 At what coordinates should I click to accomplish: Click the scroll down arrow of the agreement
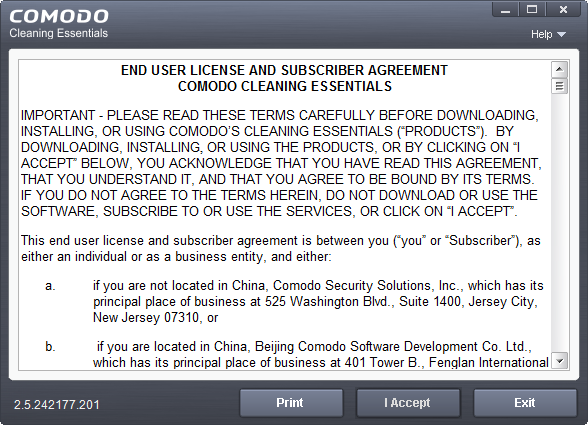pos(559,361)
